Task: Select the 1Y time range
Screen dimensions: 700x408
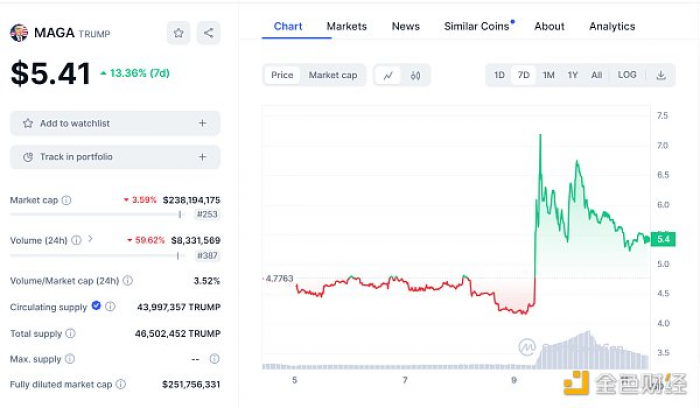Action: tap(573, 75)
